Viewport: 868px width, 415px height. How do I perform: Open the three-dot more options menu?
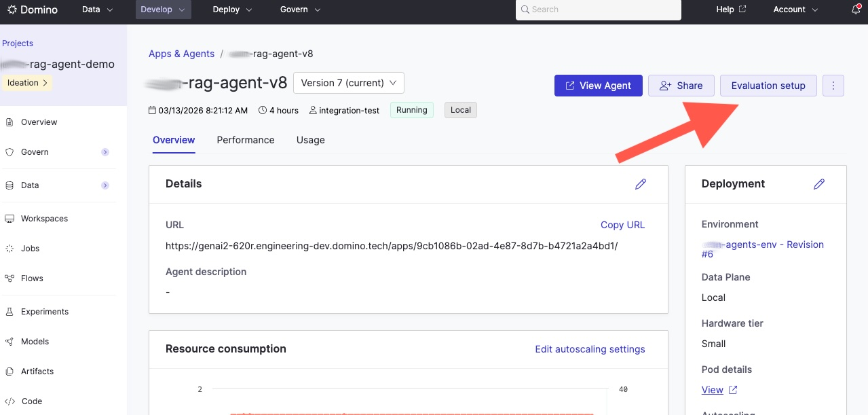coord(833,86)
